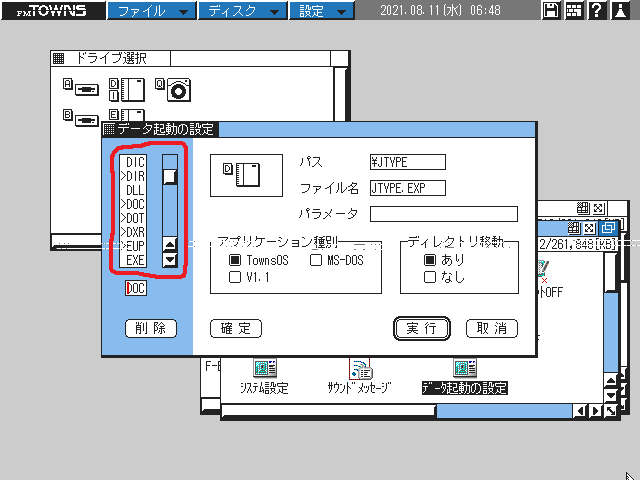Viewport: 640px width, 480px height.
Task: Click background window horizontal scroll right arrow
Action: (596, 411)
